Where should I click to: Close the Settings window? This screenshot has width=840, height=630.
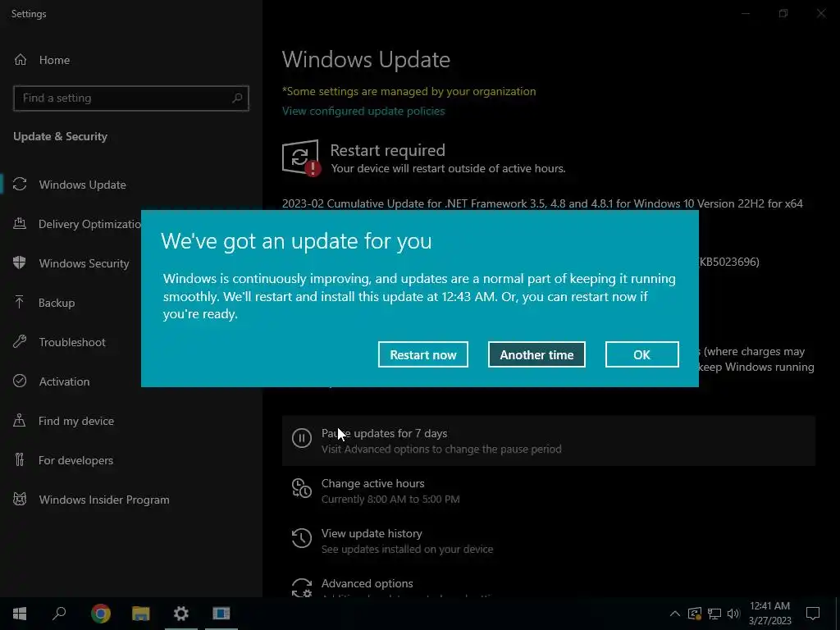[820, 13]
